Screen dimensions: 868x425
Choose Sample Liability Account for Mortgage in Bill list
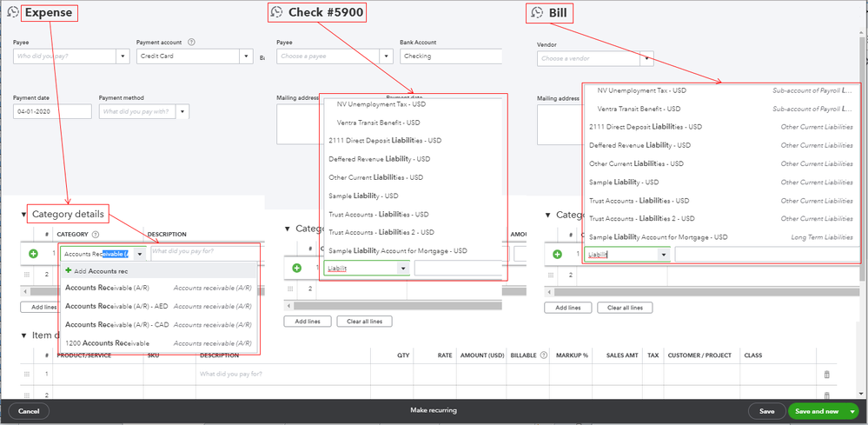[x=721, y=237]
